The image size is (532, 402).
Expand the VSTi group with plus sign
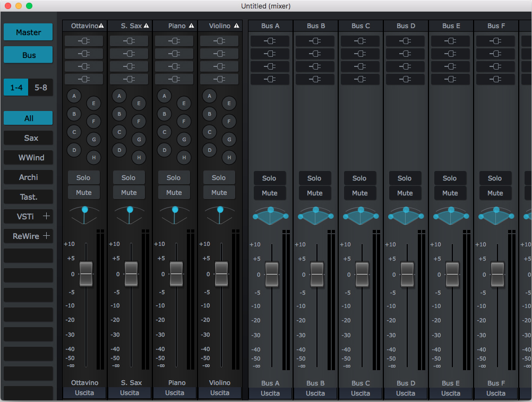[x=47, y=216]
